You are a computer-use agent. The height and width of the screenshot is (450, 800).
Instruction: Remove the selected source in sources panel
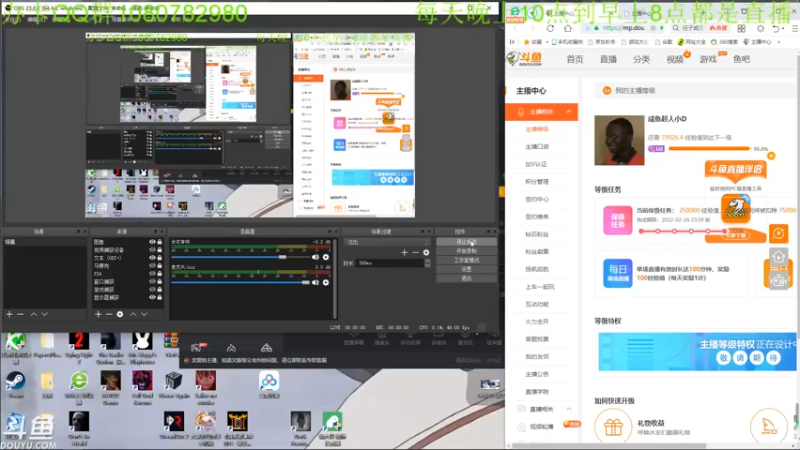109,314
